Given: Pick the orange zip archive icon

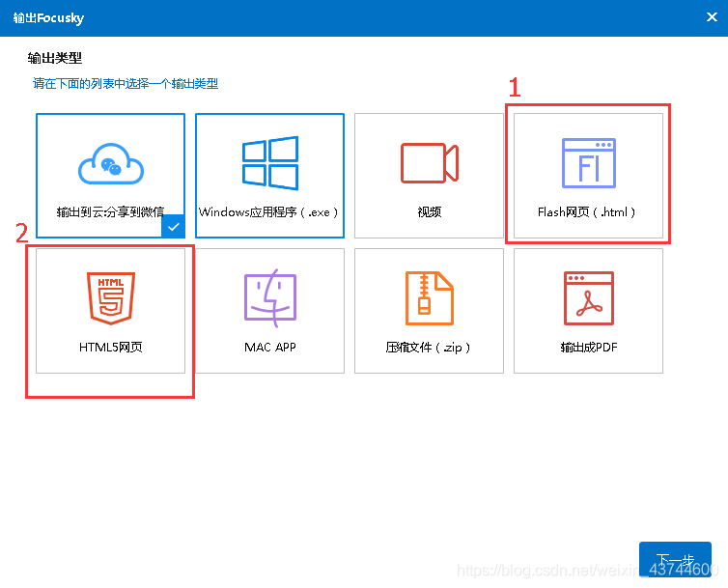Looking at the screenshot, I should [x=430, y=298].
